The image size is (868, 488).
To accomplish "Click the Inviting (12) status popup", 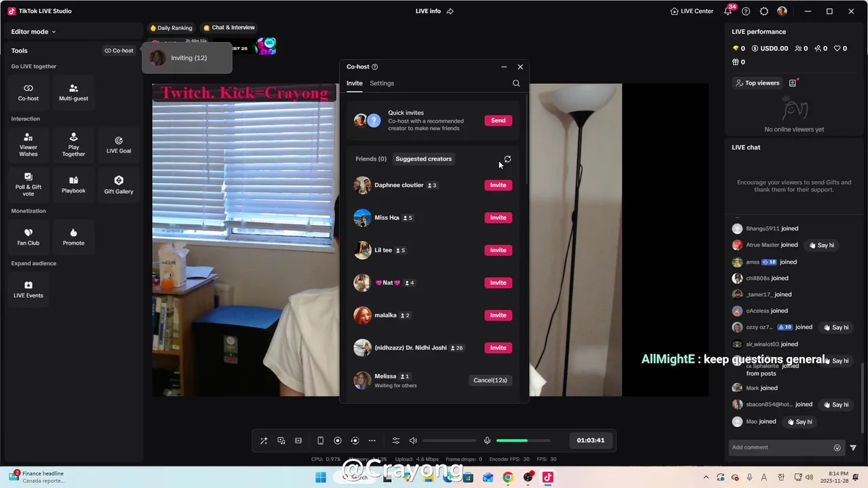I will (187, 58).
